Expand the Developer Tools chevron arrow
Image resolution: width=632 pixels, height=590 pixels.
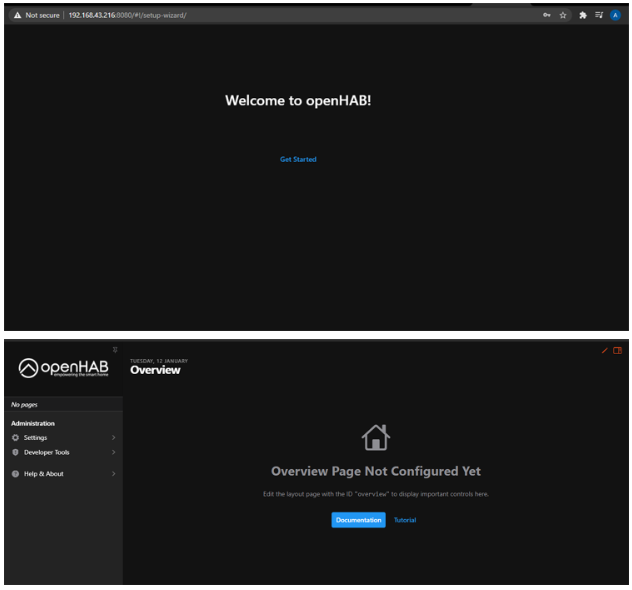(113, 452)
